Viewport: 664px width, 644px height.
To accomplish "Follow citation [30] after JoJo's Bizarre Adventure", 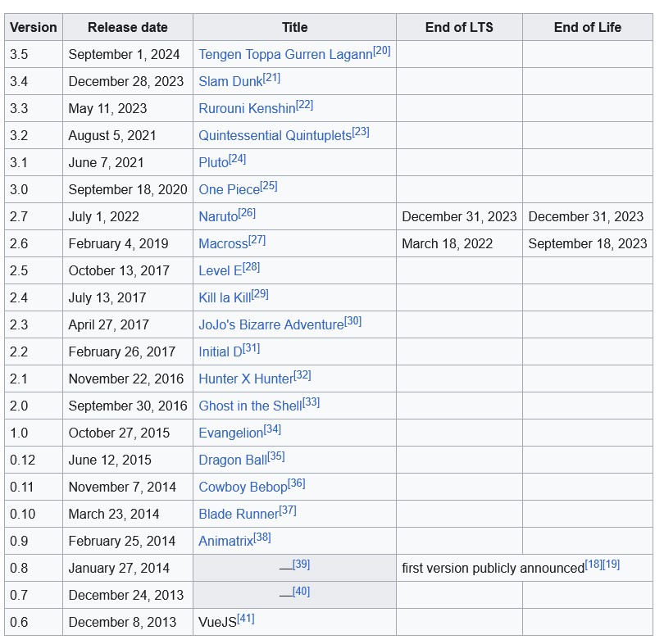I will 352,321.
